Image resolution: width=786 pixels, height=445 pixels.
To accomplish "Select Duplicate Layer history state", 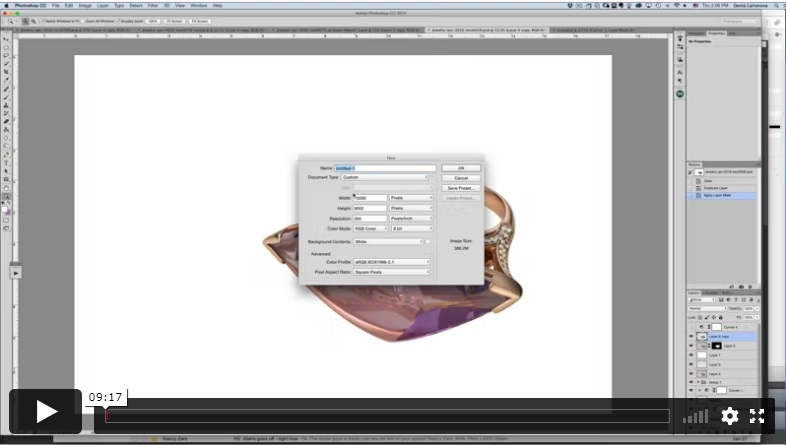I will click(722, 188).
